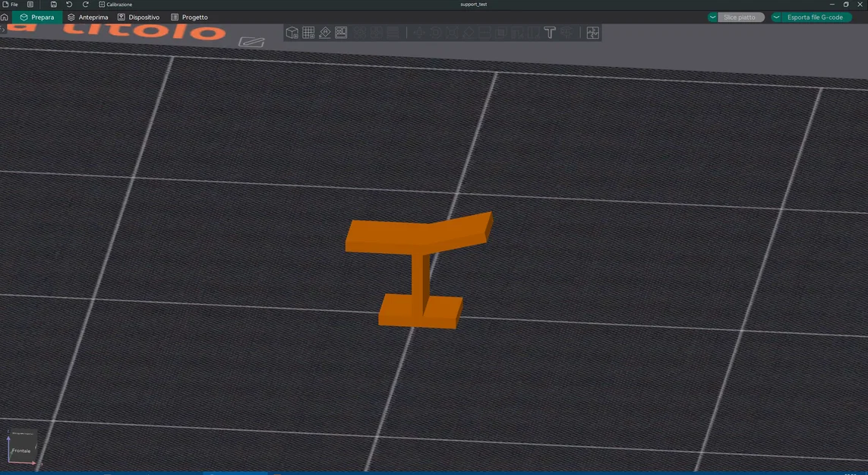Open the Calibrazione menu
The width and height of the screenshot is (868, 475).
click(x=115, y=4)
